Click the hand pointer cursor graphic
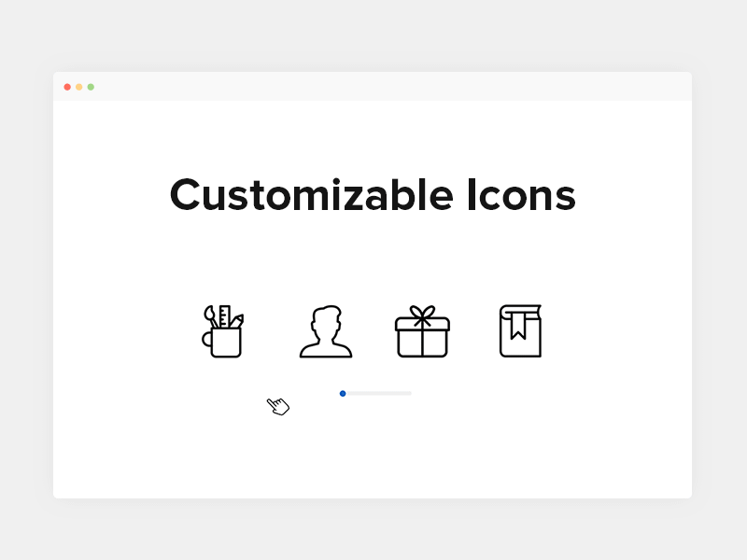Image resolution: width=747 pixels, height=560 pixels. point(277,406)
